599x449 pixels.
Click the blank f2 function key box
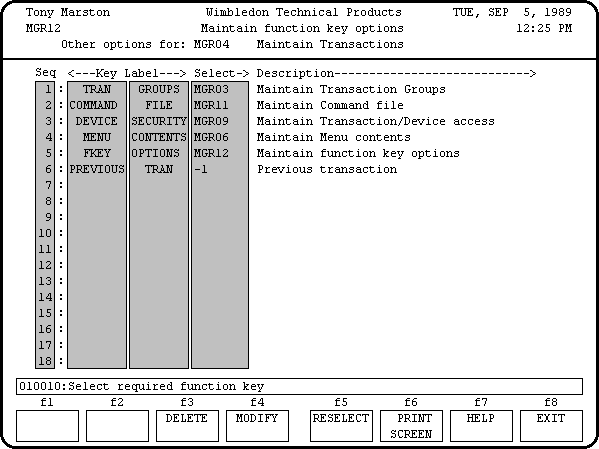tap(117, 426)
